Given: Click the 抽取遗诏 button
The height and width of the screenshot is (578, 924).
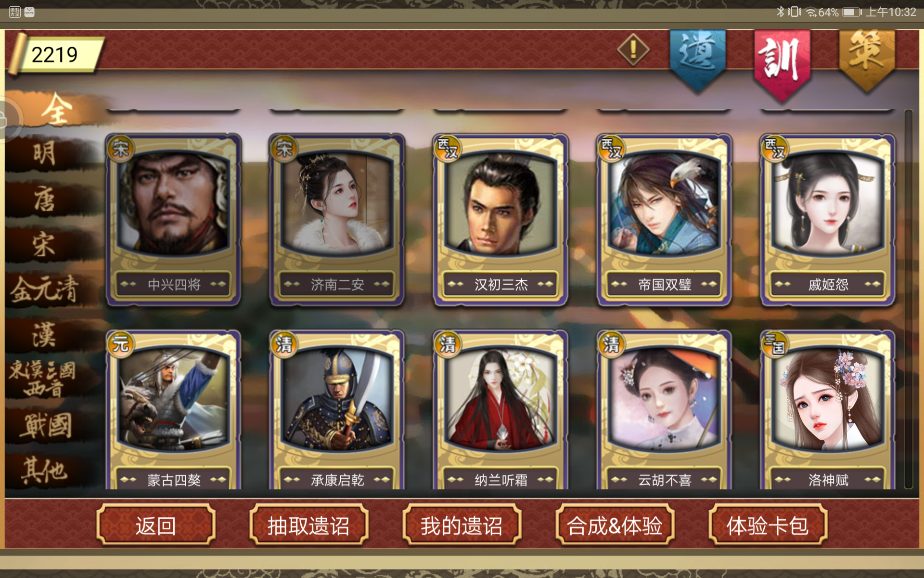Looking at the screenshot, I should tap(308, 525).
